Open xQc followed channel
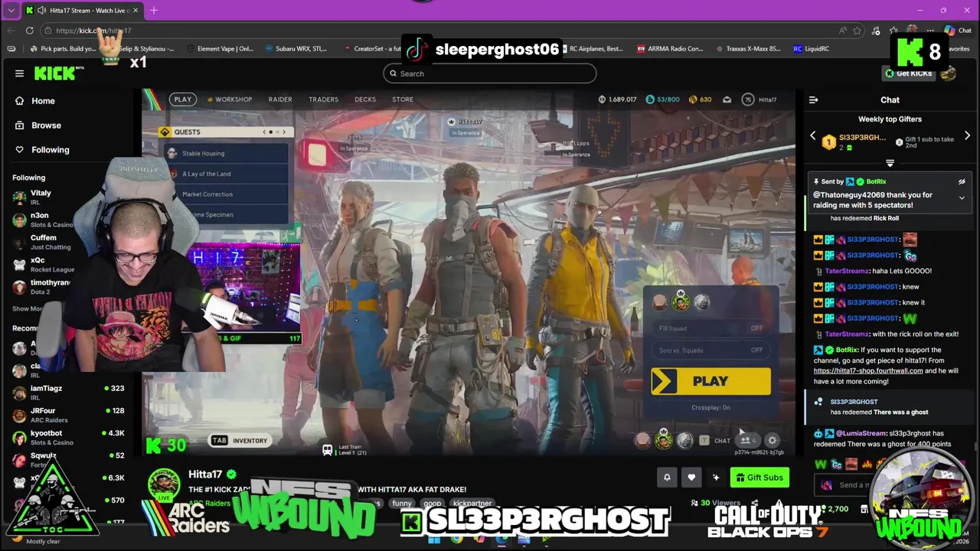 (42, 264)
